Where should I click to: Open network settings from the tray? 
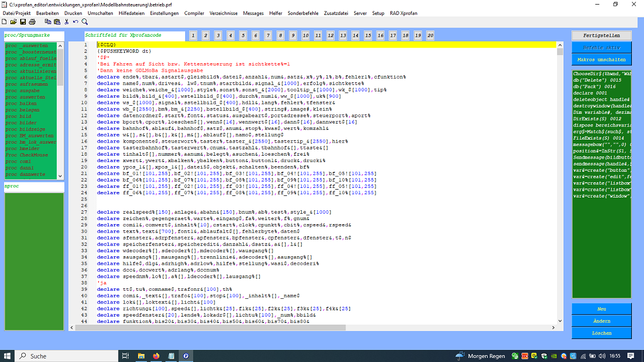(583, 356)
